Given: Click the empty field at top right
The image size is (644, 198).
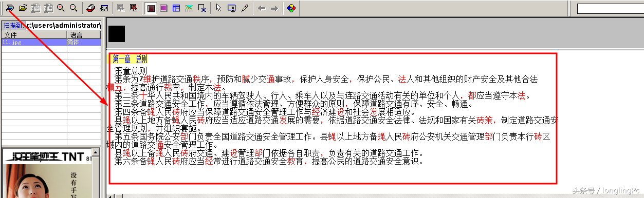Looking at the screenshot, I should (x=610, y=9).
